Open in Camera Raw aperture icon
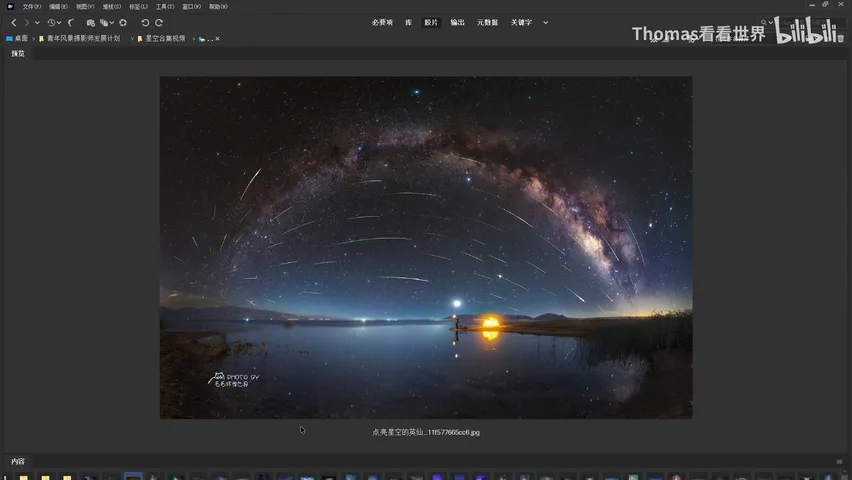 [123, 23]
